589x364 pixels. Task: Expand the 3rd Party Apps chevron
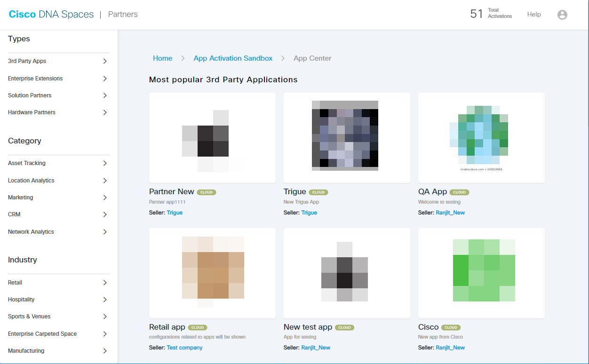(105, 61)
